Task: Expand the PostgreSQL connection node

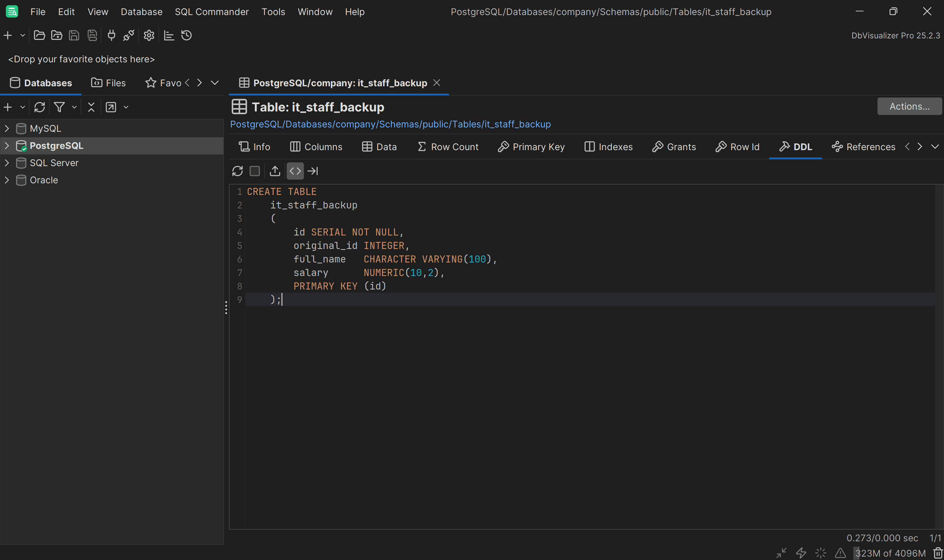Action: [x=7, y=146]
